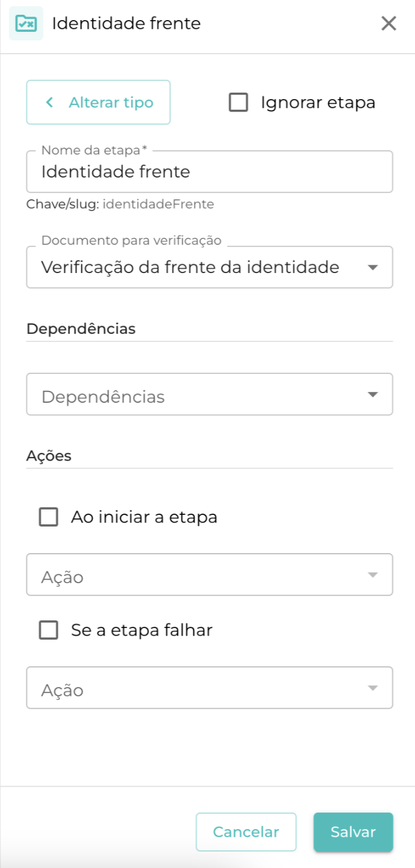
Task: Tick the Se a etapa falhar checkbox
Action: point(48,630)
